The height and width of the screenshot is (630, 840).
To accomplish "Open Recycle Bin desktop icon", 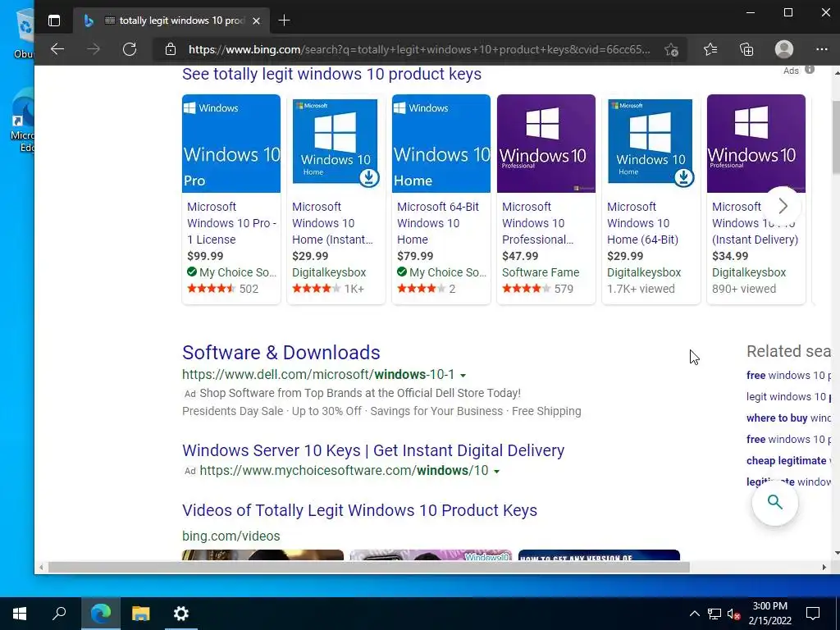I will [x=24, y=33].
